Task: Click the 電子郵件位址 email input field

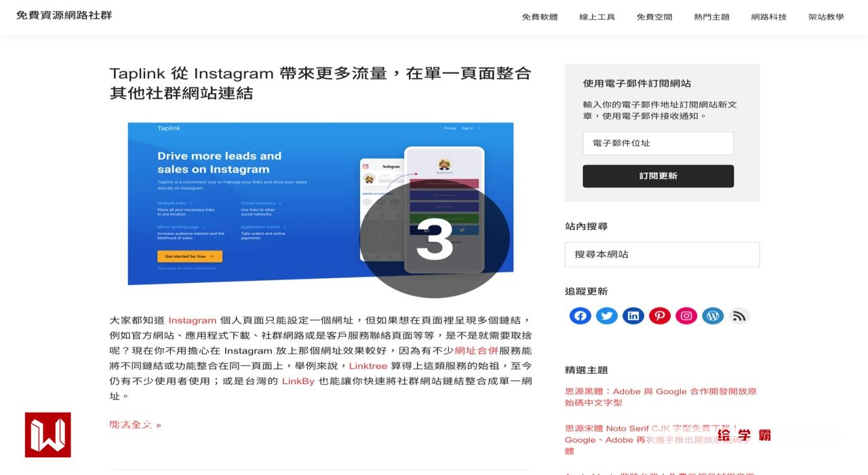Action: 658,143
